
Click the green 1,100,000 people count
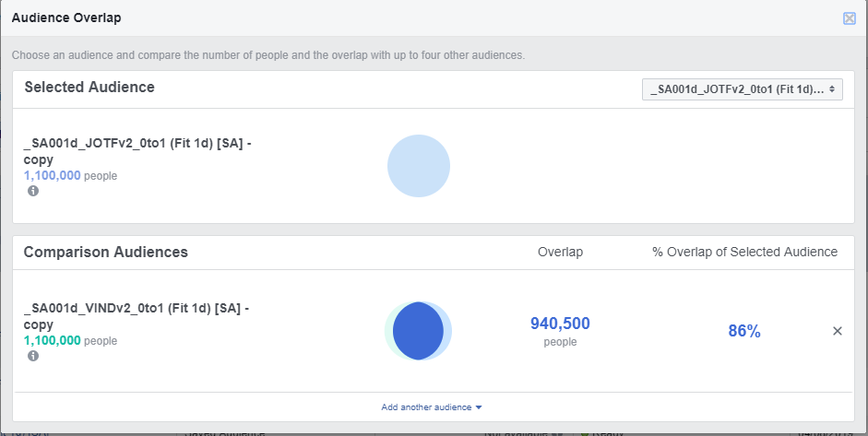pos(52,340)
